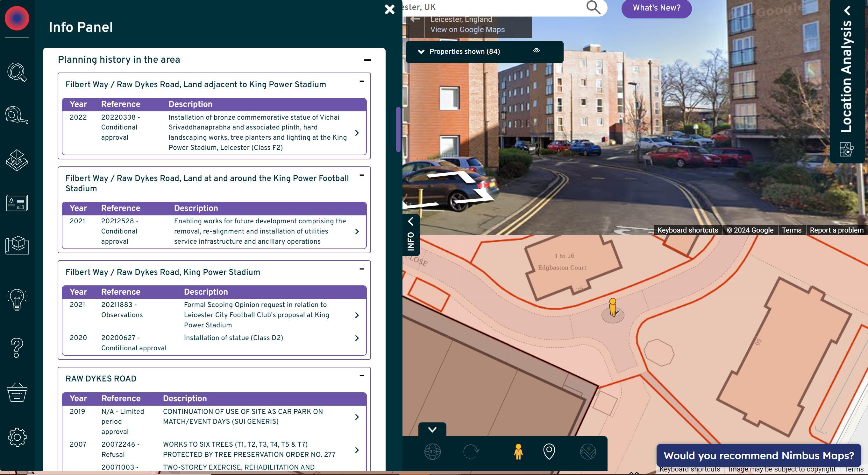This screenshot has width=868, height=475.
Task: Open details arrow for 20220338 application
Action: (357, 133)
